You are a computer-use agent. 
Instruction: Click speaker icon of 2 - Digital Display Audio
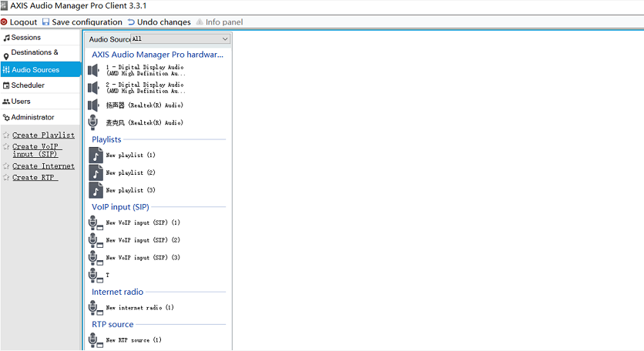tap(93, 88)
